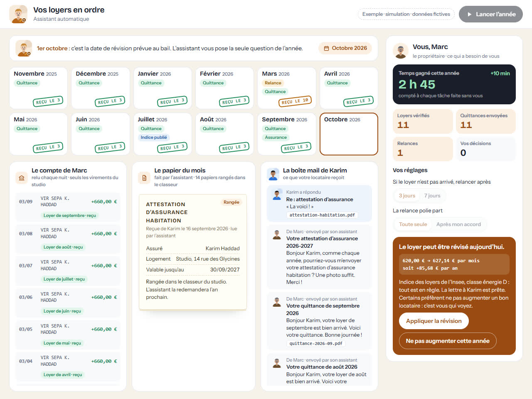
Task: Click the app mascot logo beside "Vos loyers en ordre"
Action: click(x=18, y=14)
